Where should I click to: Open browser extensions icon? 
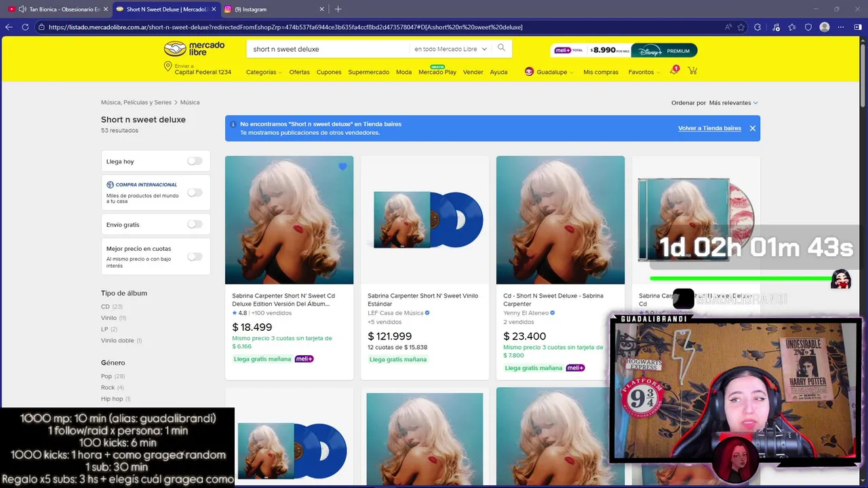(x=757, y=27)
